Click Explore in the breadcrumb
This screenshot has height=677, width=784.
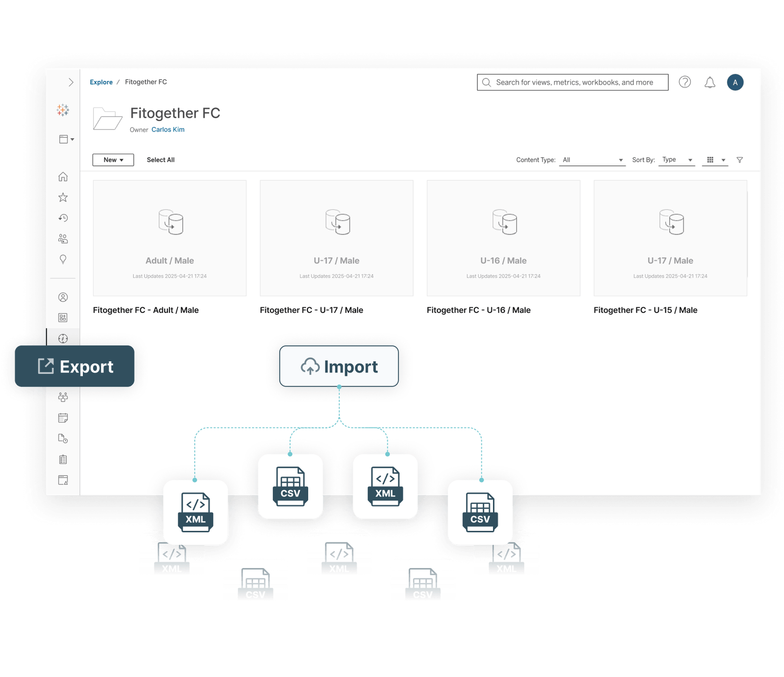click(101, 82)
